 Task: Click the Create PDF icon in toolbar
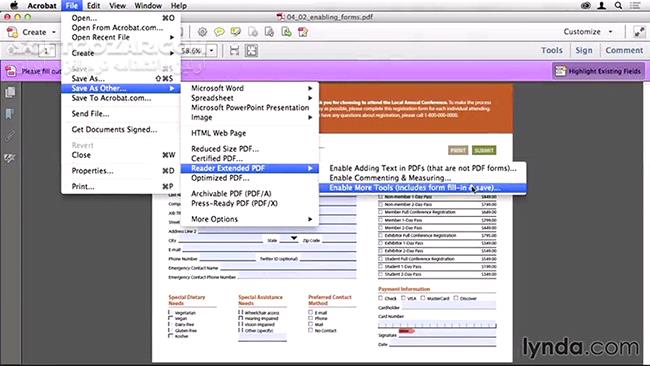[x=12, y=32]
